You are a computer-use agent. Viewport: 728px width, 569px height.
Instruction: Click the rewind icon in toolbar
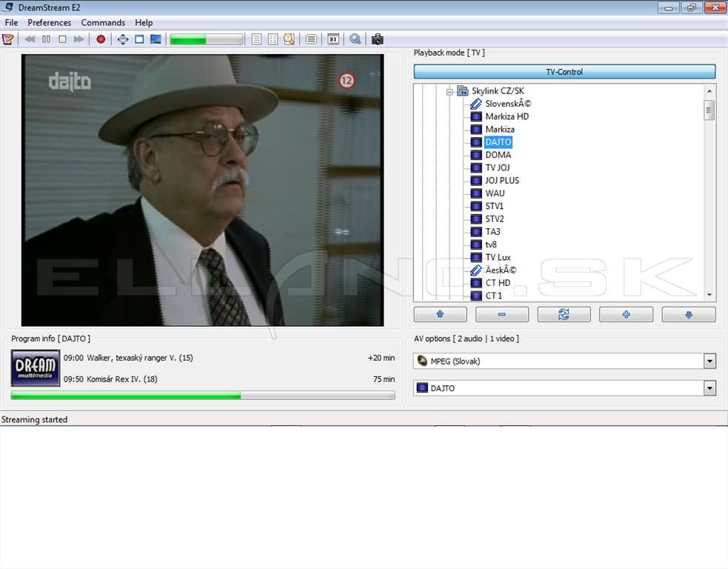click(x=30, y=39)
